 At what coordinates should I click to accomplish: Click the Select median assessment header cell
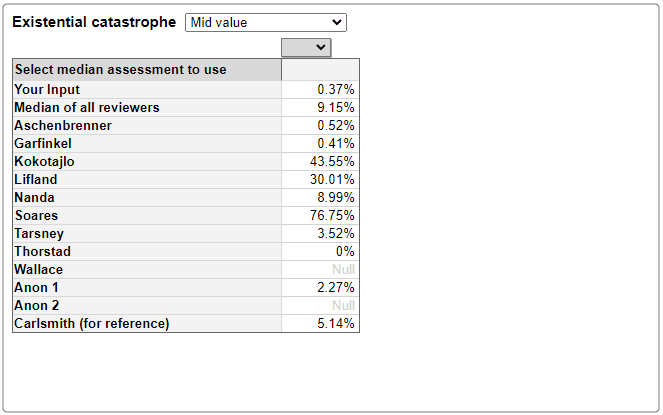pos(147,70)
